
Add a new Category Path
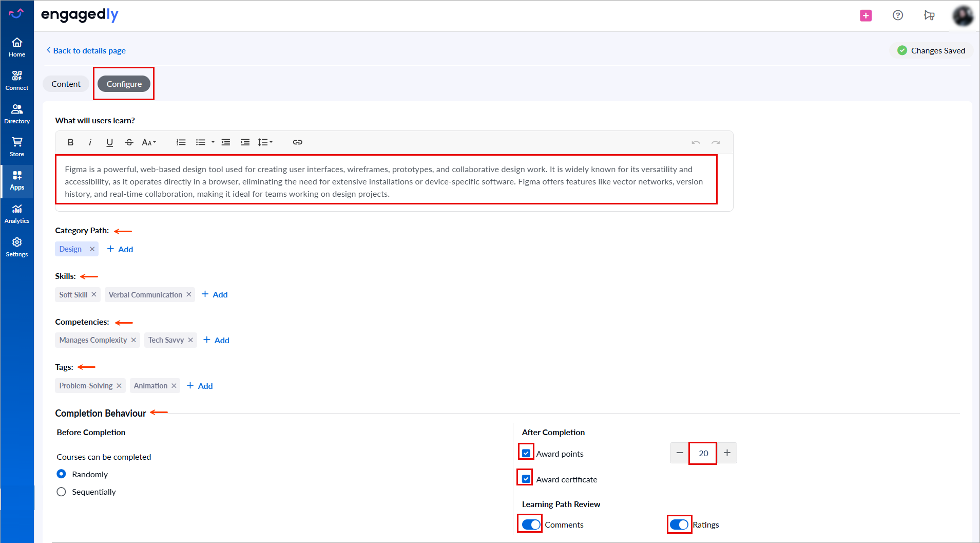pos(120,249)
